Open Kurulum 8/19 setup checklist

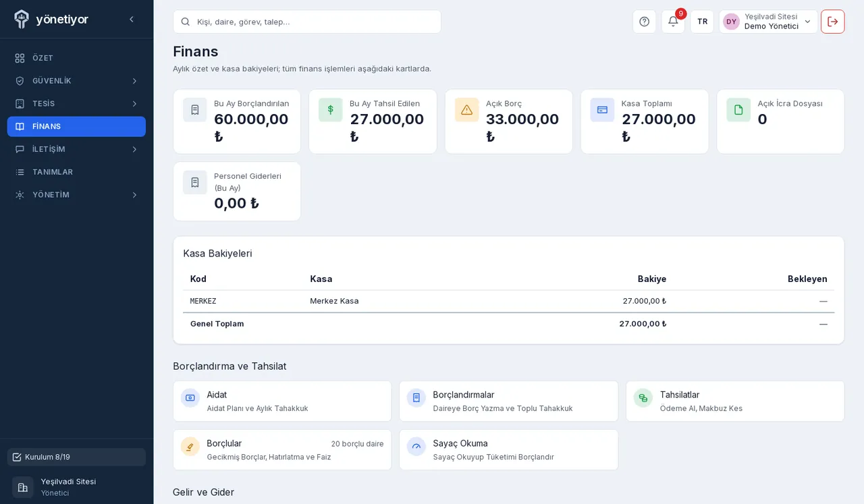[76, 457]
